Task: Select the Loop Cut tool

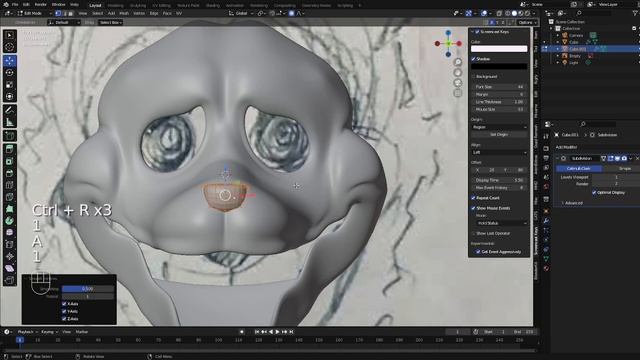Action: [9, 185]
